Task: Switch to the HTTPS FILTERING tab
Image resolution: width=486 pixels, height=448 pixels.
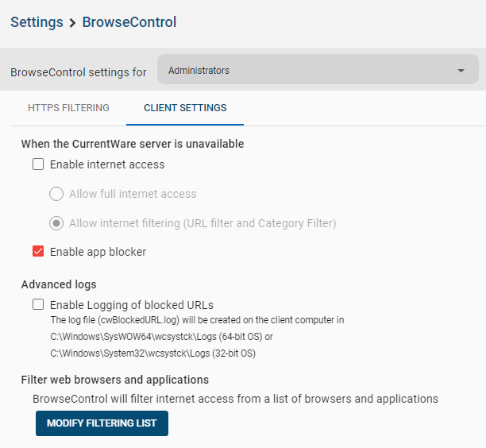Action: pyautogui.click(x=68, y=108)
